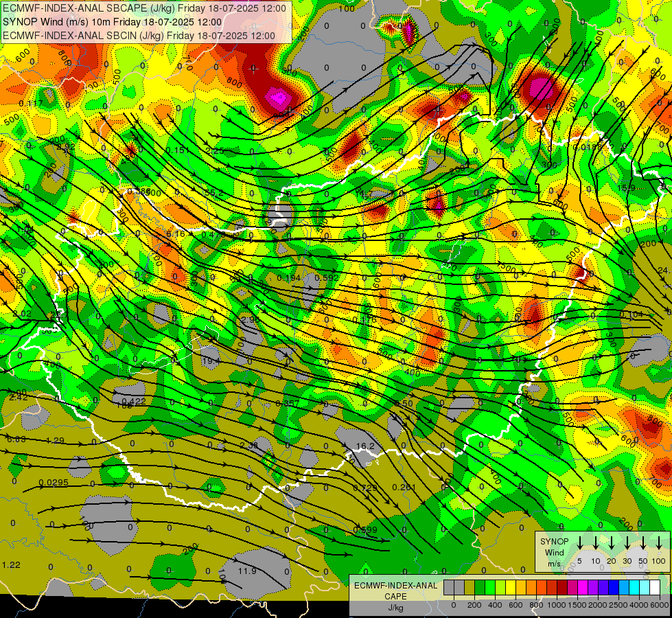Image resolution: width=672 pixels, height=618 pixels.
Task: Click the 0.729 value on the map
Action: point(365,488)
